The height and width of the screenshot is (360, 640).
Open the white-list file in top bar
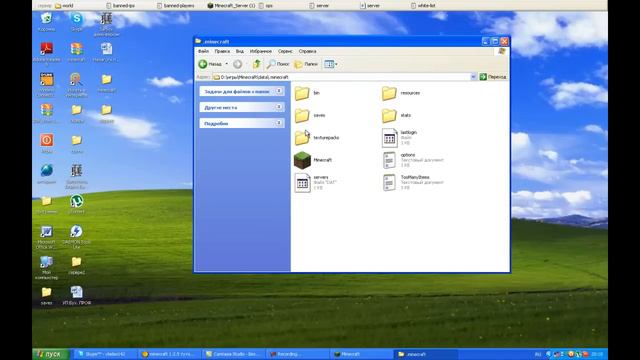(423, 6)
